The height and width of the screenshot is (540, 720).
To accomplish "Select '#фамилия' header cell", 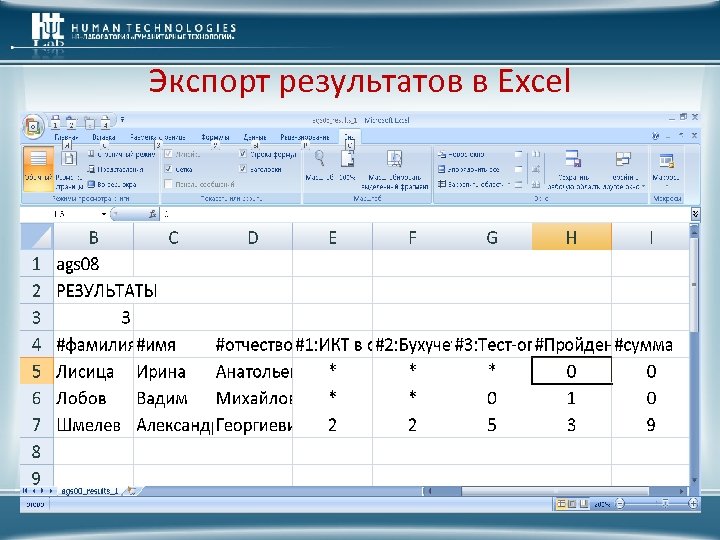I will coord(94,344).
